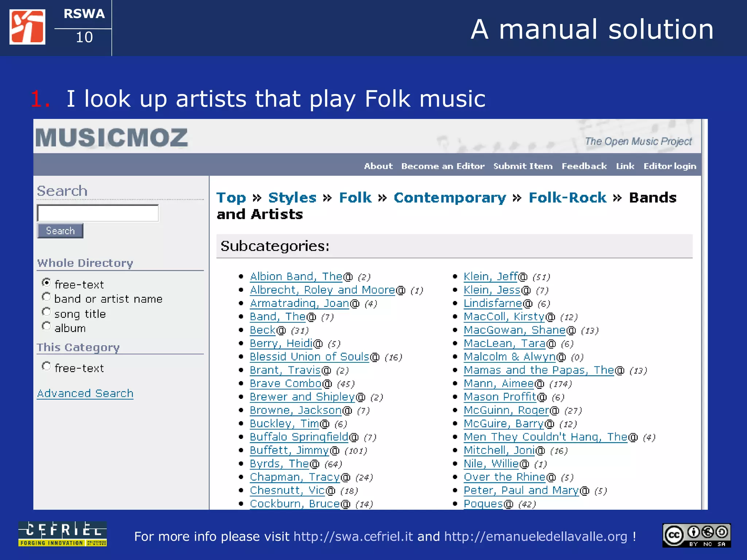This screenshot has width=747, height=560.
Task: Open MacLean, Tara subcategory
Action: point(505,343)
